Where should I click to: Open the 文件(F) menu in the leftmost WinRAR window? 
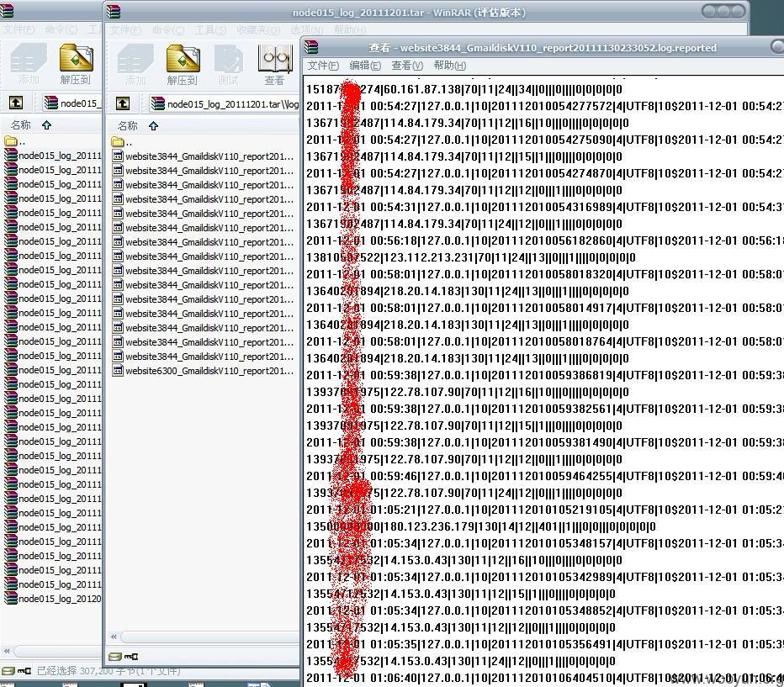coord(19,29)
